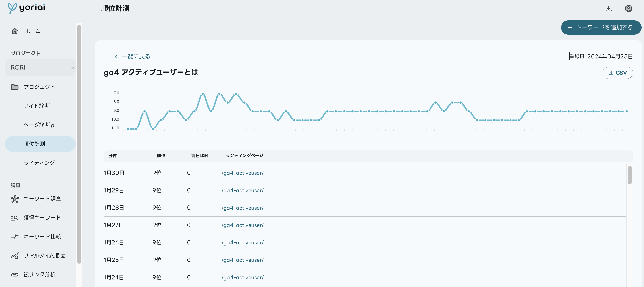Image resolution: width=644 pixels, height=287 pixels.
Task: Click the project folder icon
Action: (15, 87)
